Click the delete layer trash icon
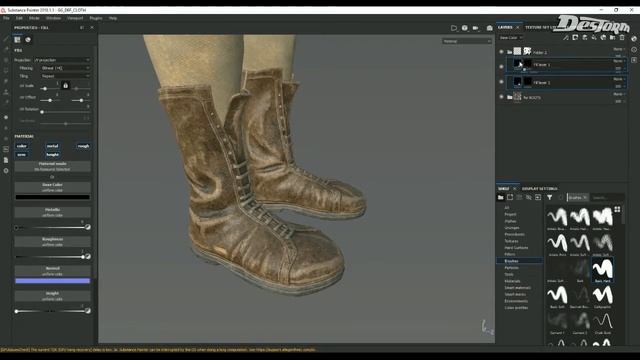 [622, 38]
